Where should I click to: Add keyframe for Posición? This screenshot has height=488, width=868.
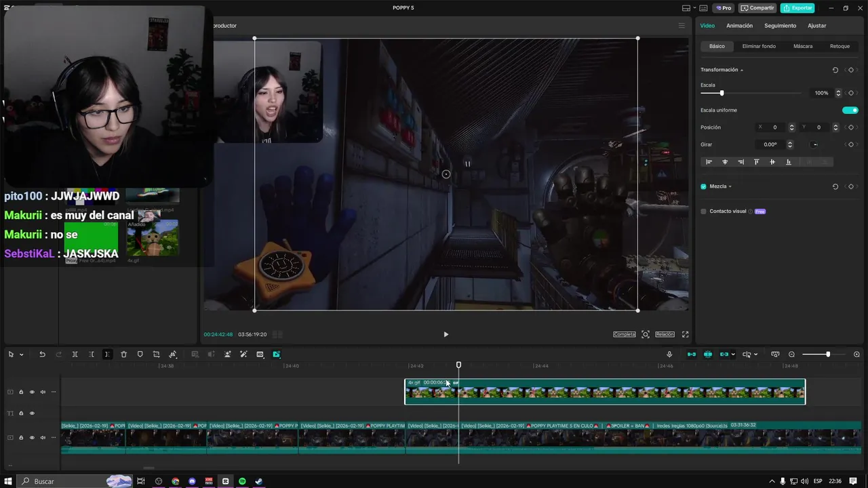coord(851,127)
